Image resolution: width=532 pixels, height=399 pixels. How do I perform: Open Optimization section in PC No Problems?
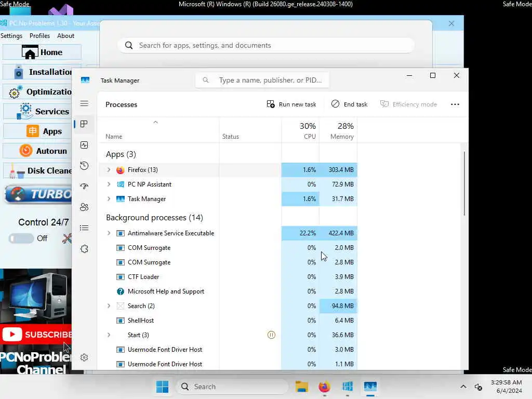pyautogui.click(x=37, y=91)
